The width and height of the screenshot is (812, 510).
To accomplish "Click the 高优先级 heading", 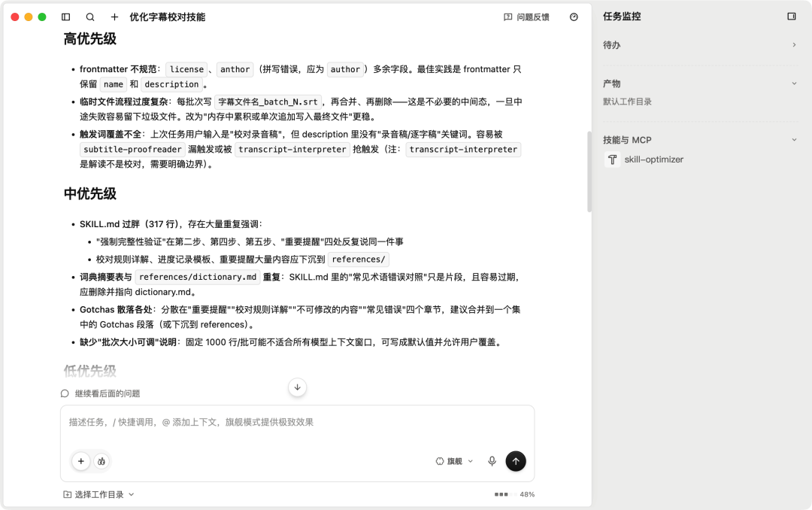I will (90, 39).
